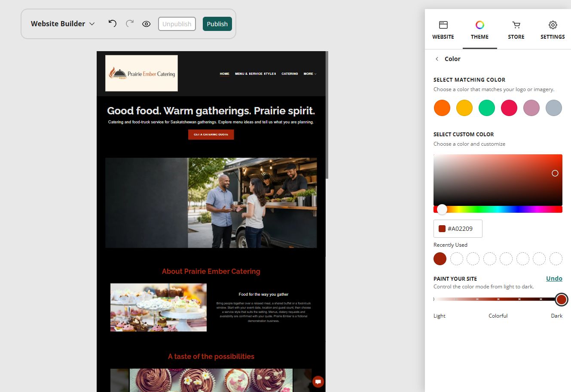Undo the last edit in toolbar

click(x=113, y=24)
